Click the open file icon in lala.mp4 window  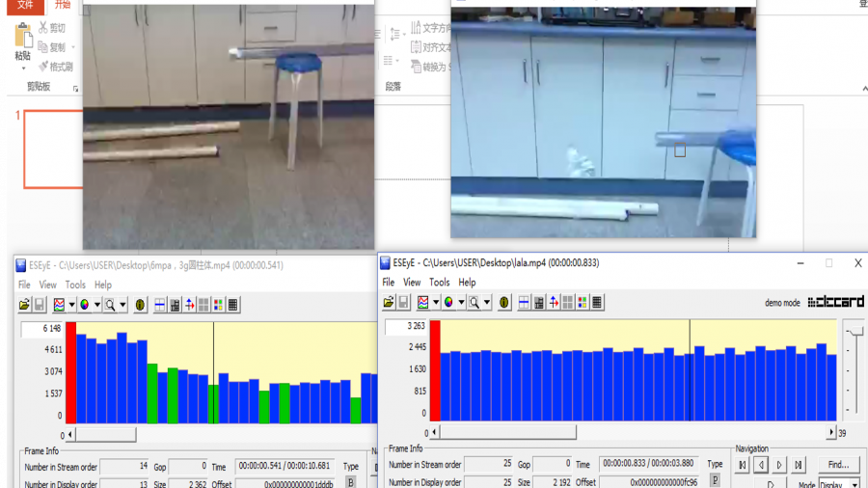[389, 302]
